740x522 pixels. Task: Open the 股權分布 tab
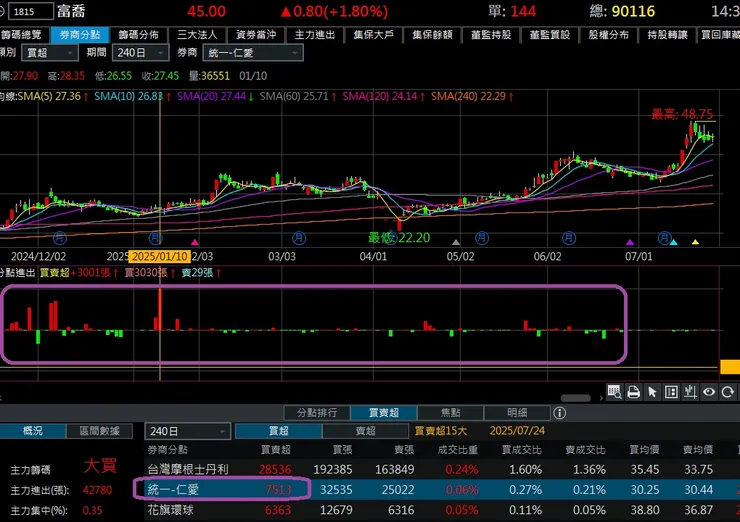point(608,34)
